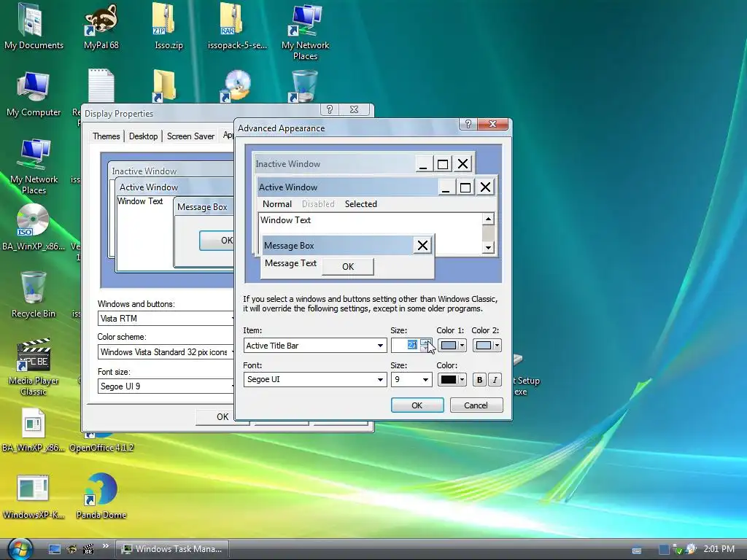Select the OpenOffice 4.1.2 desktop label
Viewport: 747px width, 560px height.
(x=101, y=448)
